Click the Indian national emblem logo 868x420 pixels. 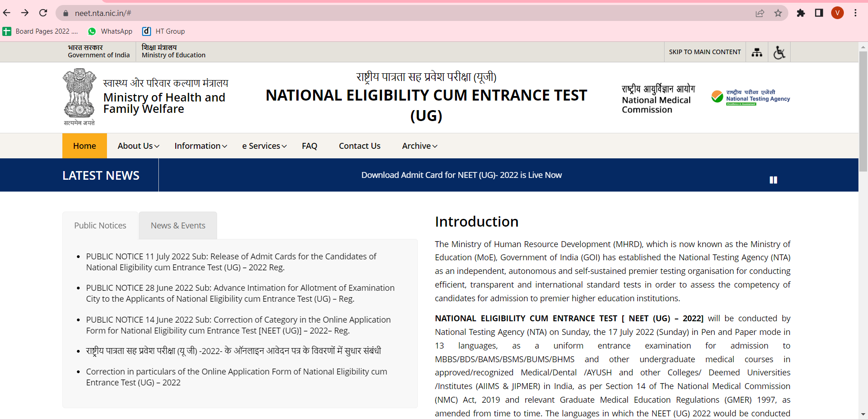click(80, 97)
